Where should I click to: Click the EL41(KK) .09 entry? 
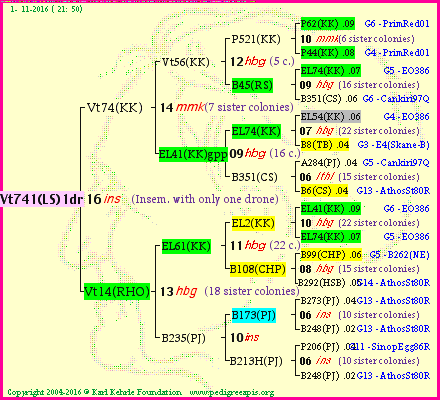coord(331,209)
